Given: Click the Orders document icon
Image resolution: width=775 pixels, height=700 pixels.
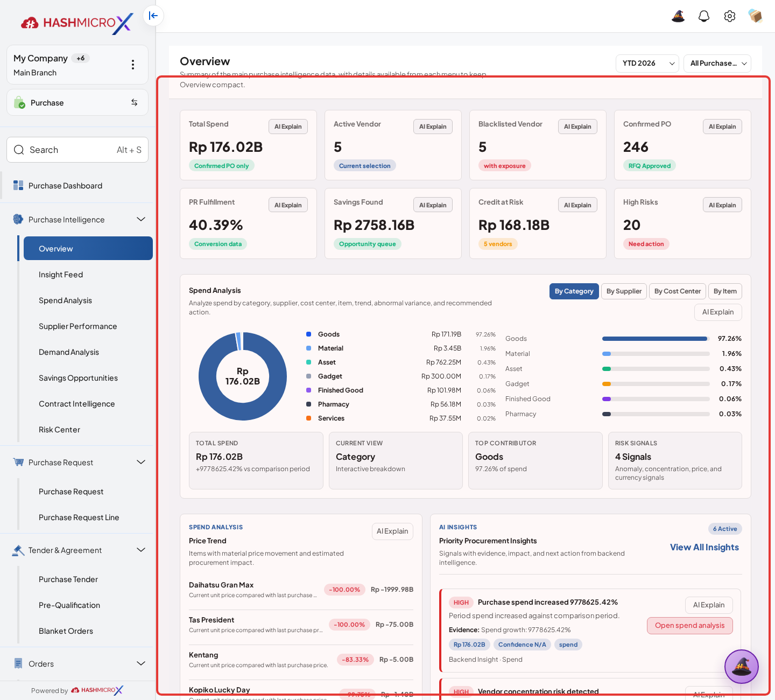Looking at the screenshot, I should point(18,664).
